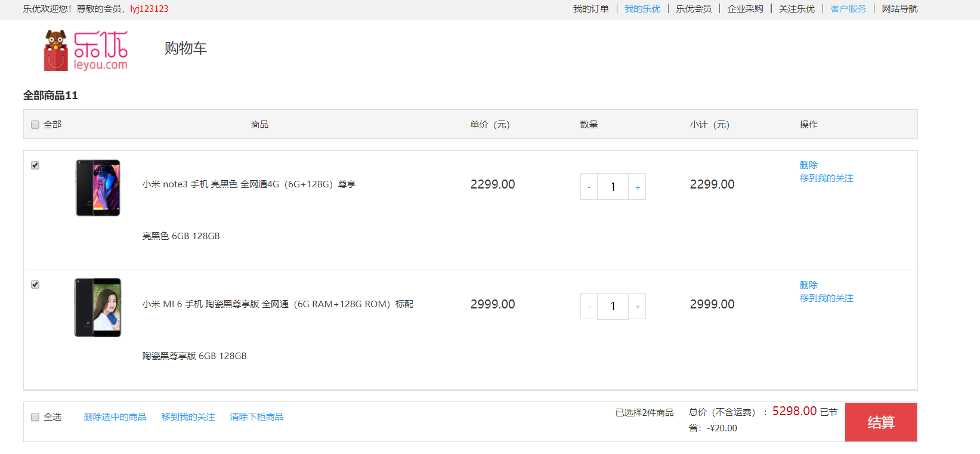The width and height of the screenshot is (980, 454).
Task: Click the quantity field of 小米 MI 6
Action: (x=613, y=306)
